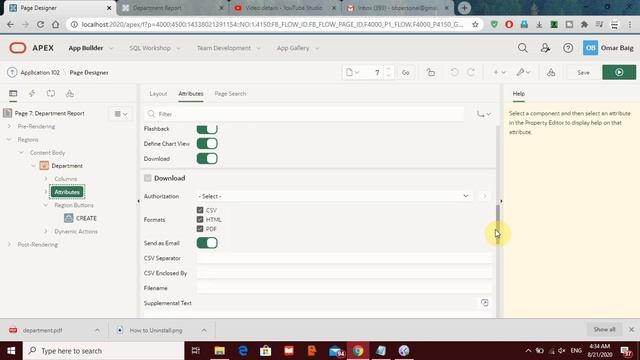
Task: Open Shared Components icon in toolbar
Action: click(551, 72)
